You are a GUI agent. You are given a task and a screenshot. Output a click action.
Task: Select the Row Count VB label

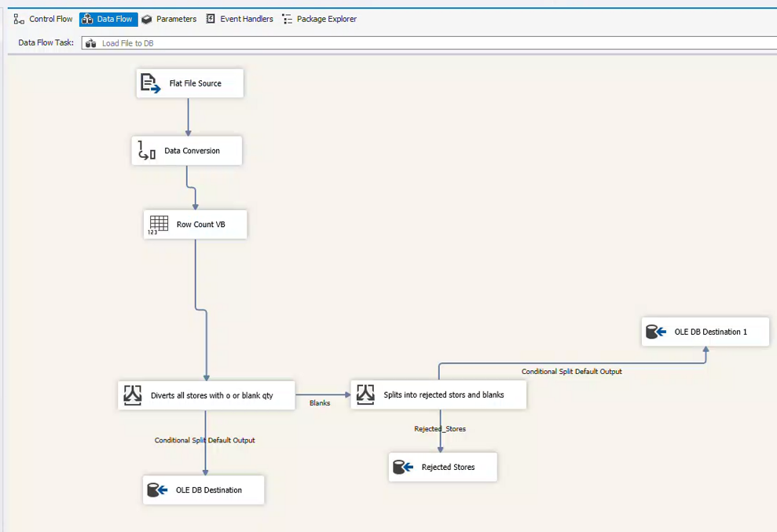coord(200,225)
